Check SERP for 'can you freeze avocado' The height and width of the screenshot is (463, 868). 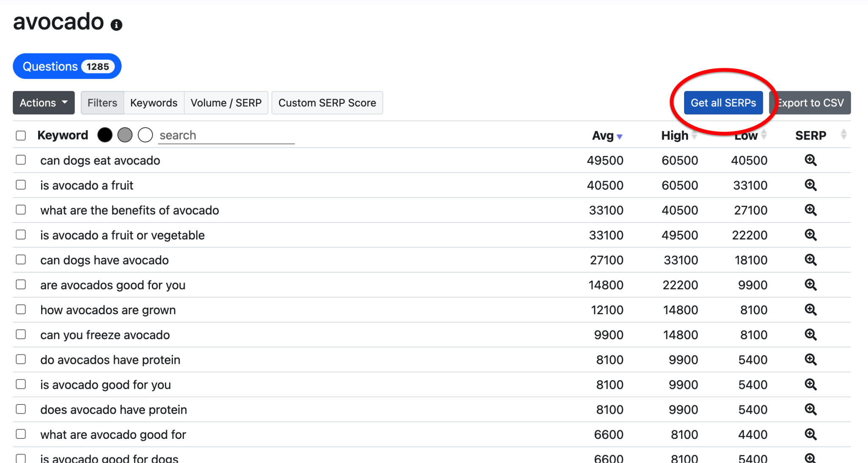coord(810,335)
